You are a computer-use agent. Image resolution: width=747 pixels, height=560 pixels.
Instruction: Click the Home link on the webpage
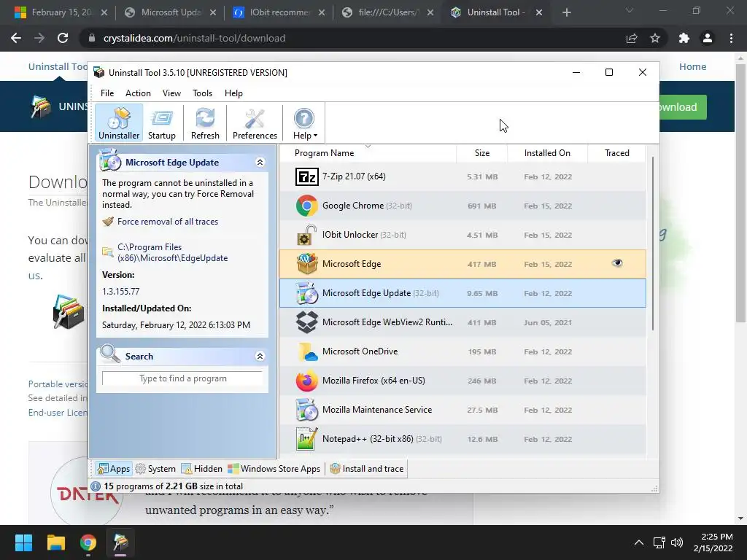[x=693, y=66]
